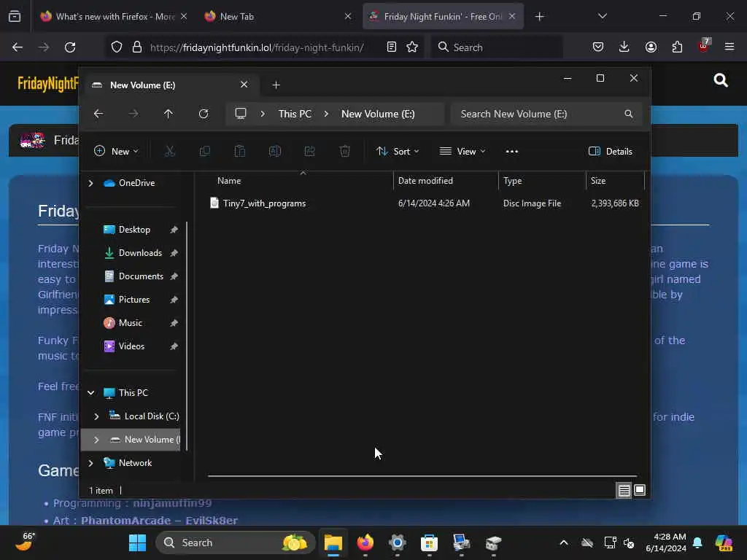This screenshot has height=560, width=747.
Task: Click the search magnifier in Explorer search box
Action: coord(629,114)
